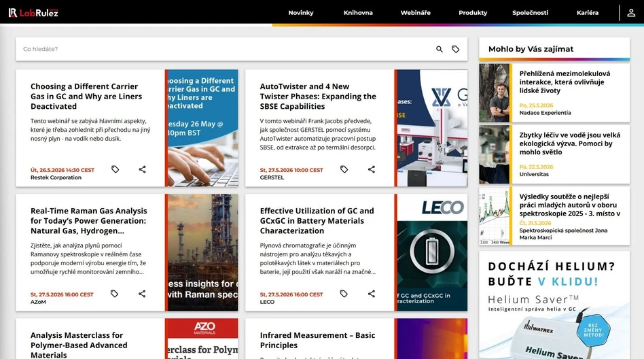Click the infrared thermal image thumbnail
Viewport: 644px width, 359px height.
(432, 339)
